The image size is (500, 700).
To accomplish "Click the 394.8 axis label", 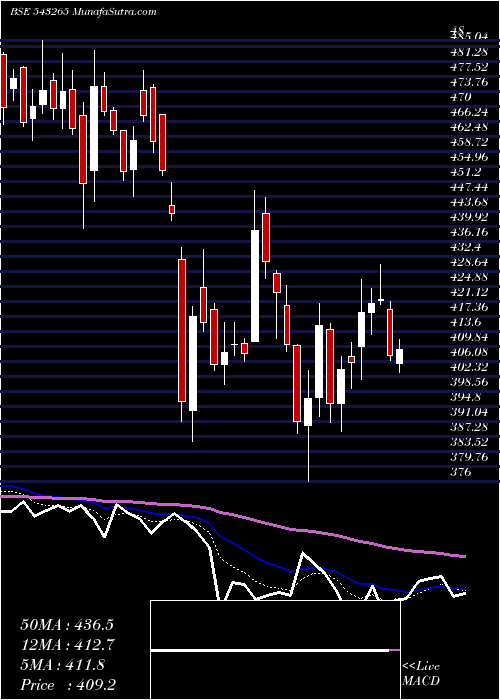I will (x=465, y=396).
